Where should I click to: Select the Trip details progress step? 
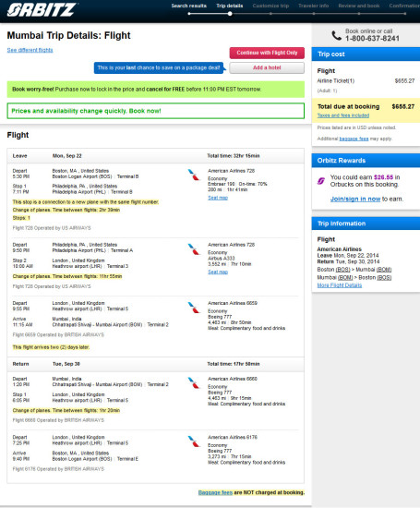click(230, 6)
